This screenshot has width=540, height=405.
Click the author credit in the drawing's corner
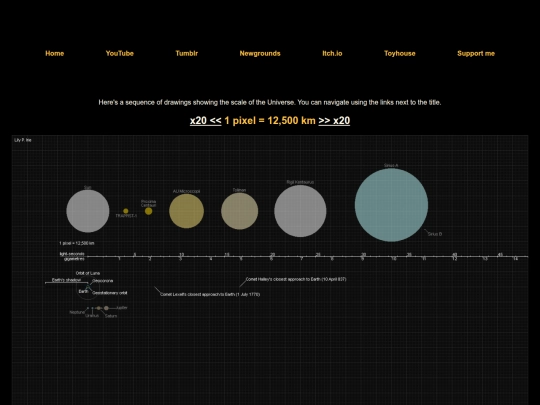[23, 140]
